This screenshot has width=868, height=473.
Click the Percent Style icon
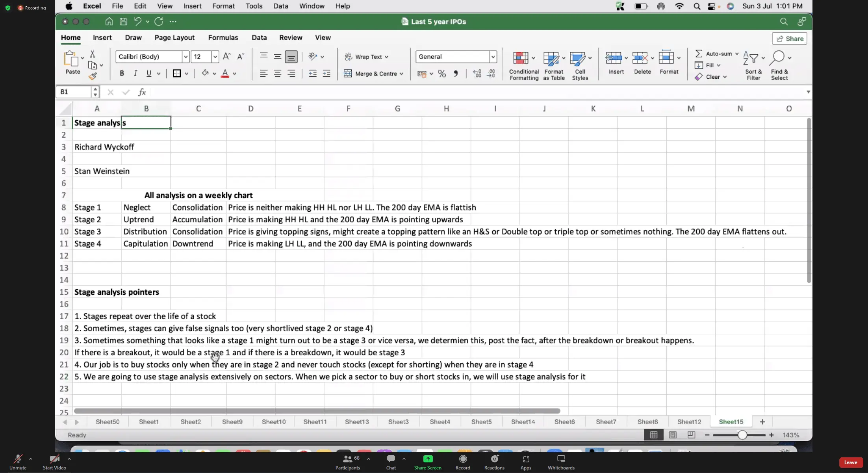pos(442,74)
